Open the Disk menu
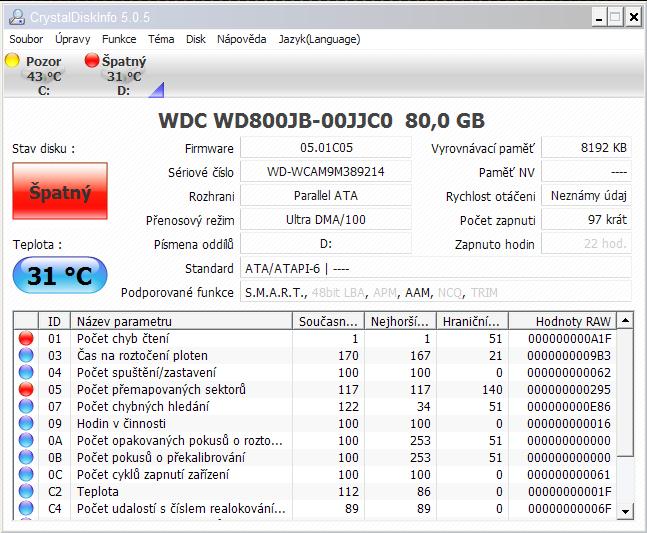The width and height of the screenshot is (647, 533). pyautogui.click(x=196, y=39)
